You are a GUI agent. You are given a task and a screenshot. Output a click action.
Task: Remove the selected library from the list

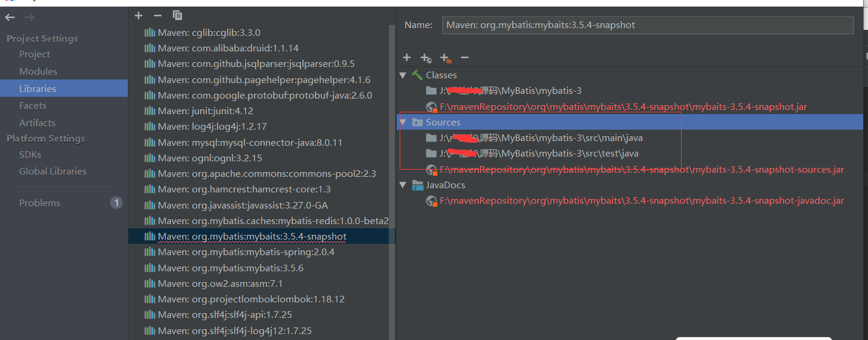tap(158, 16)
